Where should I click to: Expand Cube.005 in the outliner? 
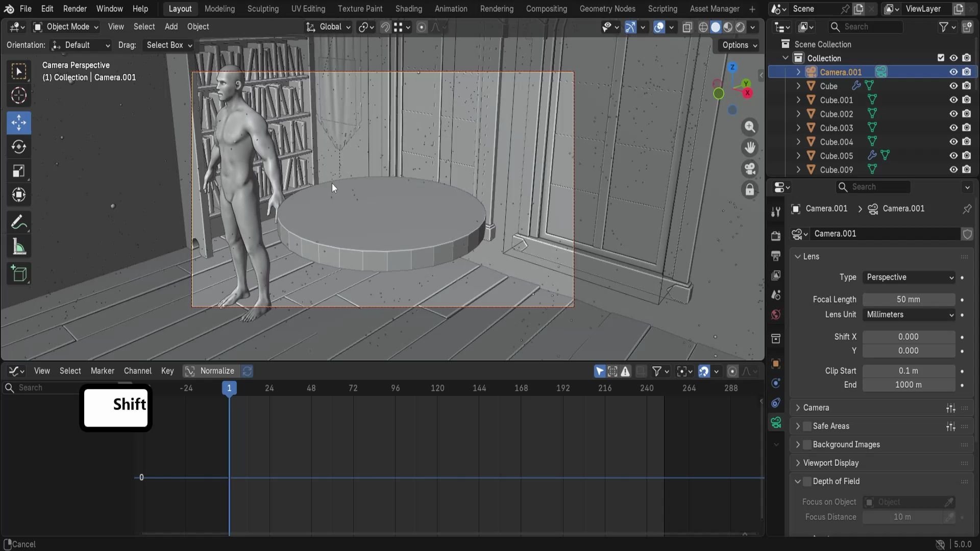(798, 156)
